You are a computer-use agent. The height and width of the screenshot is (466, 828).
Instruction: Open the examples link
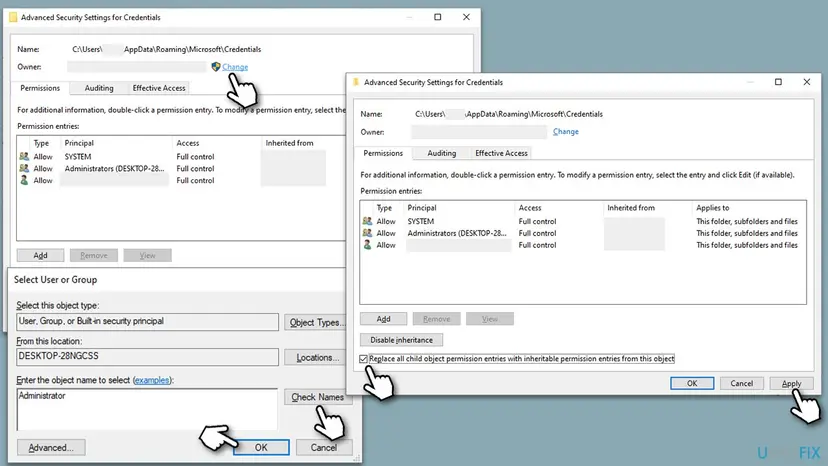(152, 380)
